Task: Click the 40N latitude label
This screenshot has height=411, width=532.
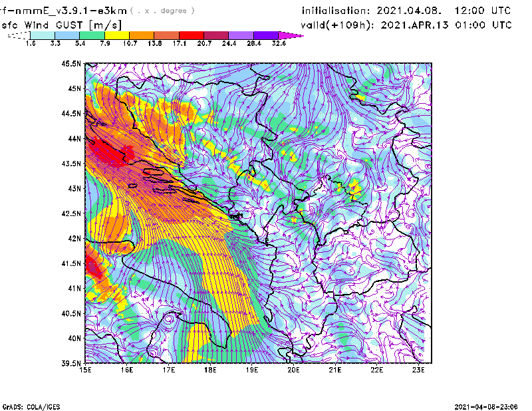Action: [74, 339]
